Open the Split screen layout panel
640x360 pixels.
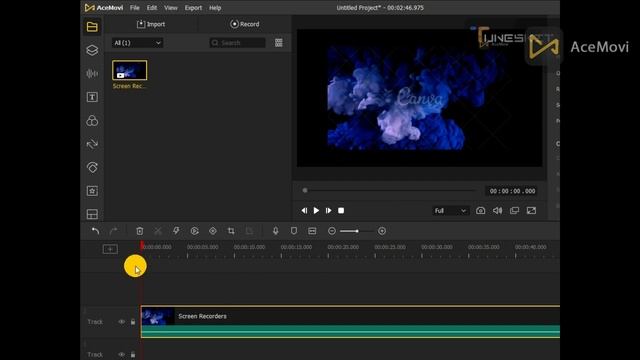92,214
